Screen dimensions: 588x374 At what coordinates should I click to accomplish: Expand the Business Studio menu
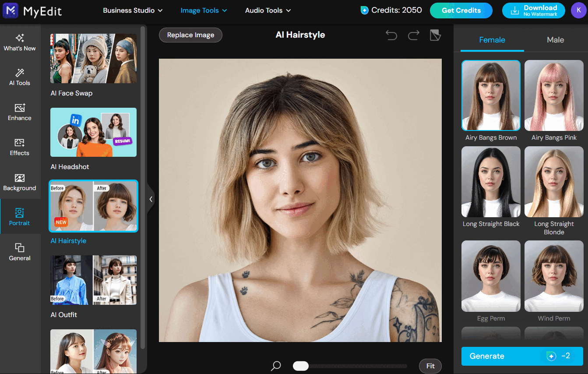click(x=133, y=11)
